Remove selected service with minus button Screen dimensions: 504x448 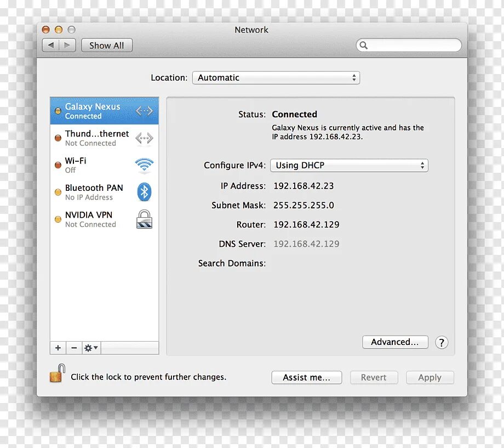[74, 348]
